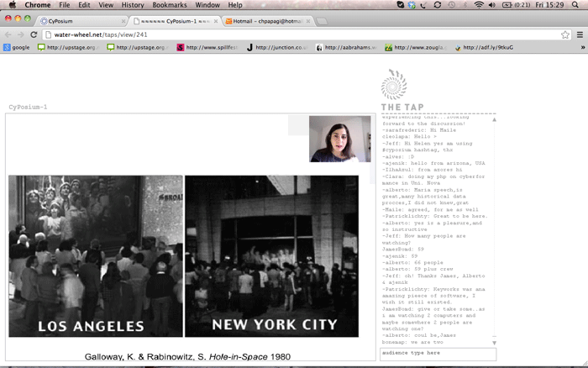Open the File menu
This screenshot has height=368, width=588.
pyautogui.click(x=65, y=5)
